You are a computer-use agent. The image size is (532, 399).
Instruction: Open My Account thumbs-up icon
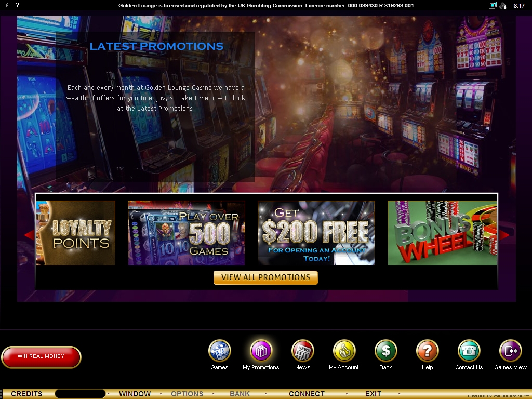[x=344, y=351]
